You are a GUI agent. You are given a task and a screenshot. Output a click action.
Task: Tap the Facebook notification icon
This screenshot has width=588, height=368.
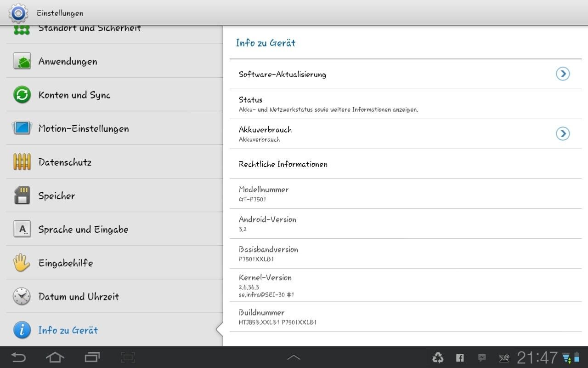coord(460,357)
